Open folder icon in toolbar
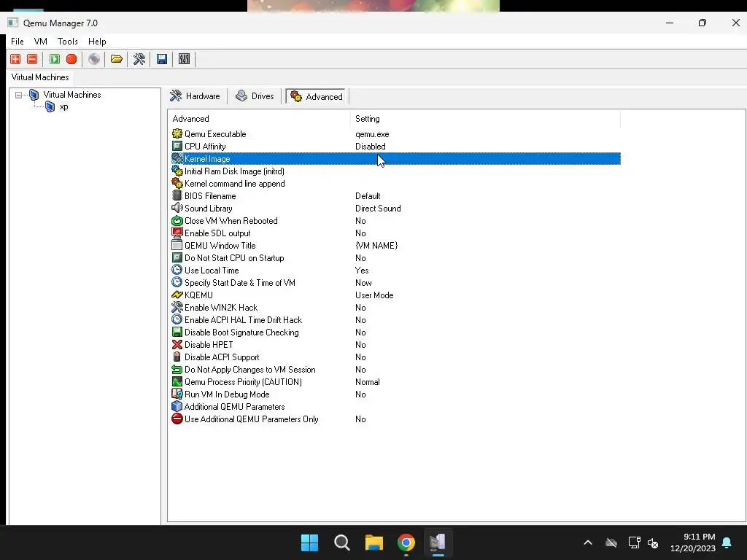The height and width of the screenshot is (560, 747). click(116, 59)
